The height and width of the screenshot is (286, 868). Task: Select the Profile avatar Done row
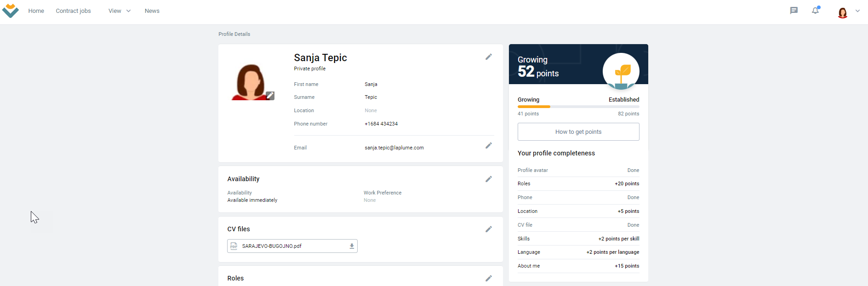(x=578, y=171)
